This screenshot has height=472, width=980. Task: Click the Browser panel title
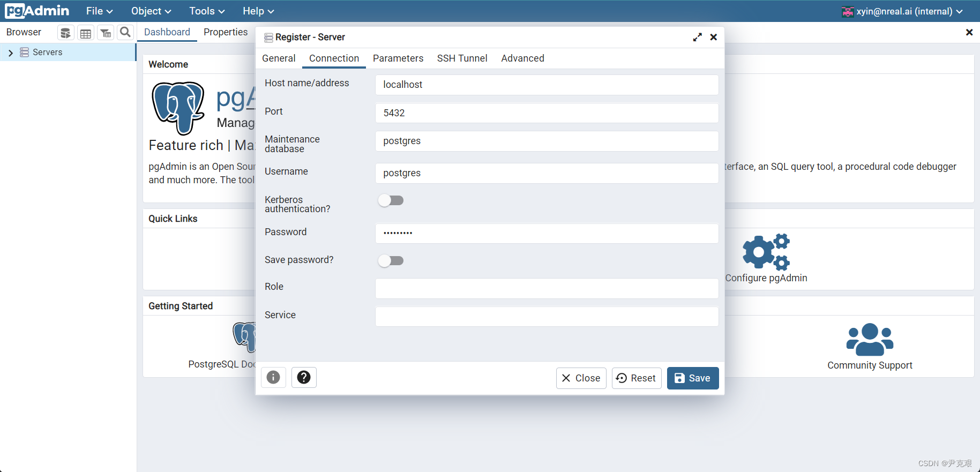[24, 32]
